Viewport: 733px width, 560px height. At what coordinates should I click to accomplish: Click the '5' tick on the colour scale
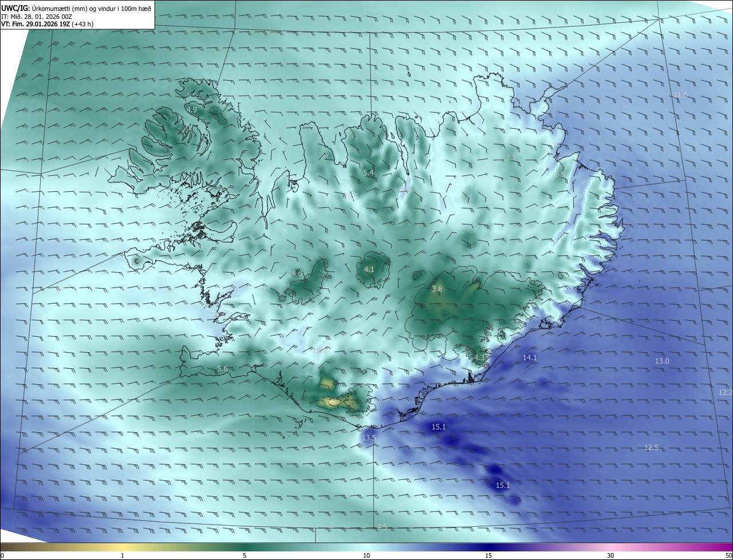coord(245,555)
